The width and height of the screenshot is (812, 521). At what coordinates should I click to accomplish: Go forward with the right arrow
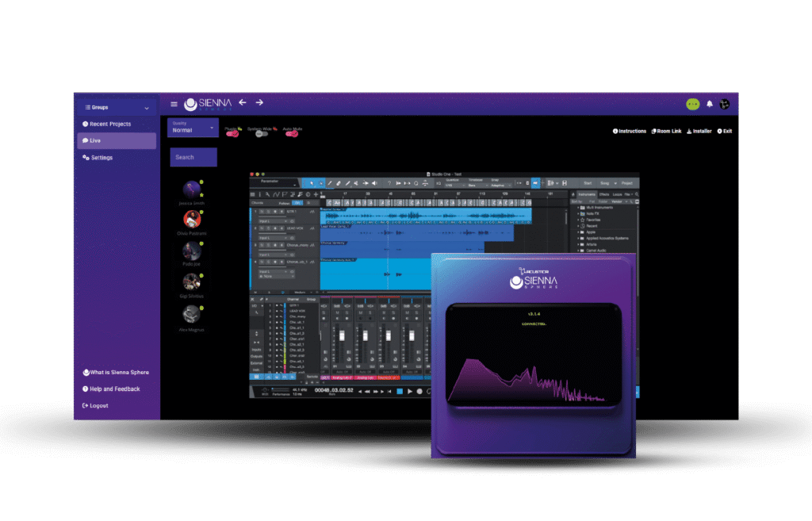click(x=259, y=102)
